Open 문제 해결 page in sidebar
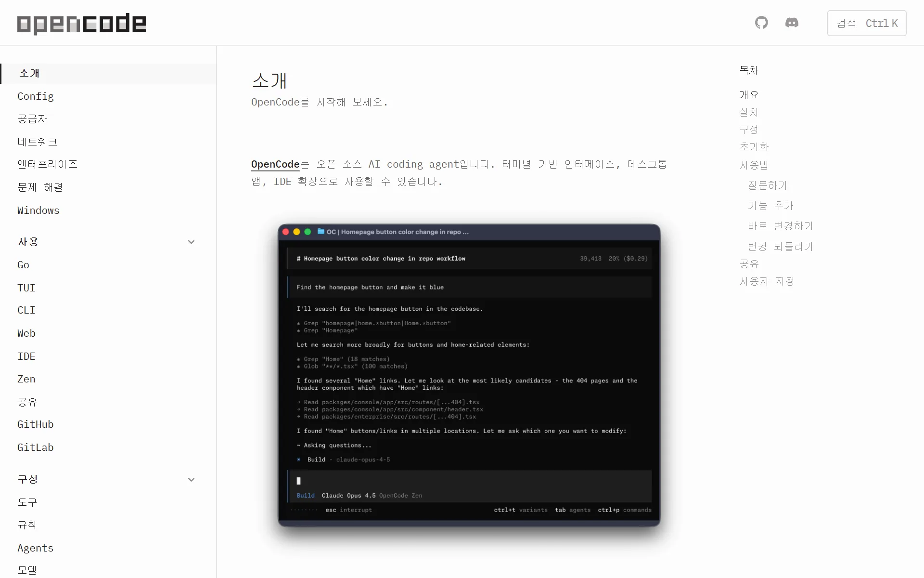 tap(40, 187)
